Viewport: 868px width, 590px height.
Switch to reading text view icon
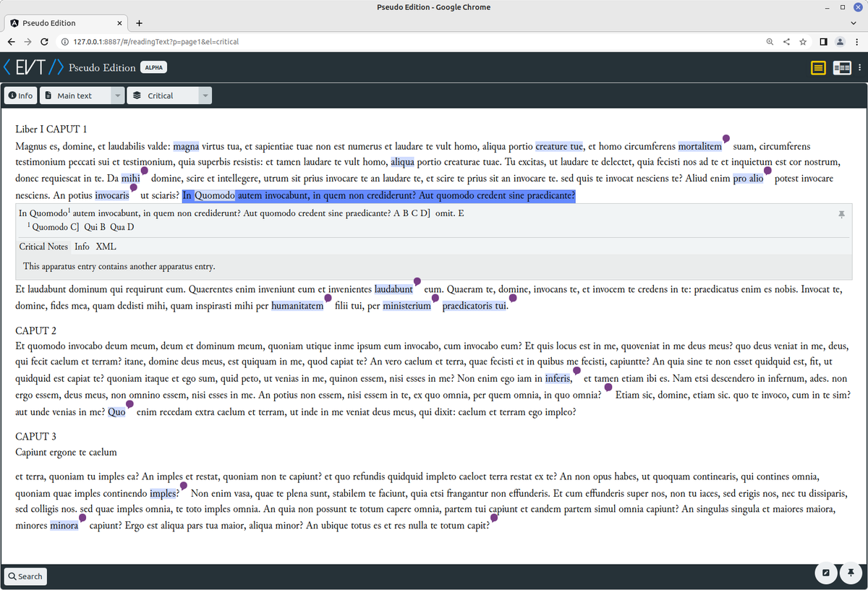818,68
